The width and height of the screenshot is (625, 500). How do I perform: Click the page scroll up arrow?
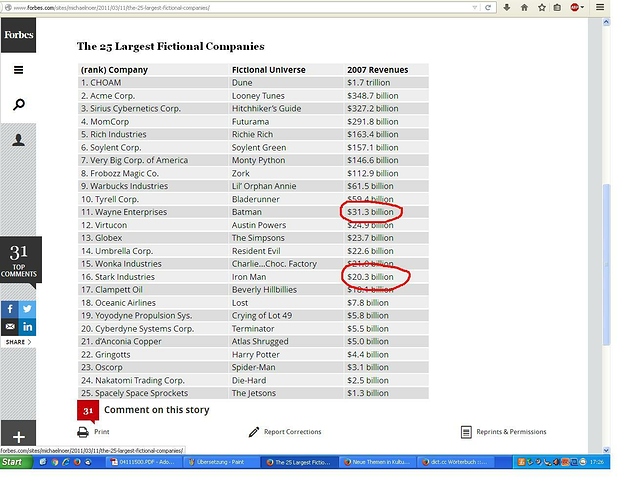(606, 22)
